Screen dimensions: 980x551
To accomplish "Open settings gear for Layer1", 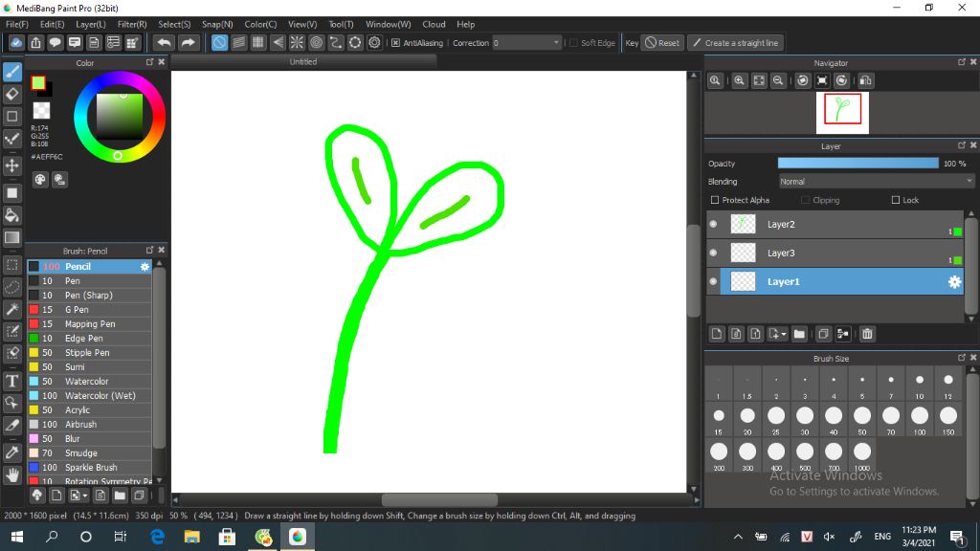I will click(954, 282).
